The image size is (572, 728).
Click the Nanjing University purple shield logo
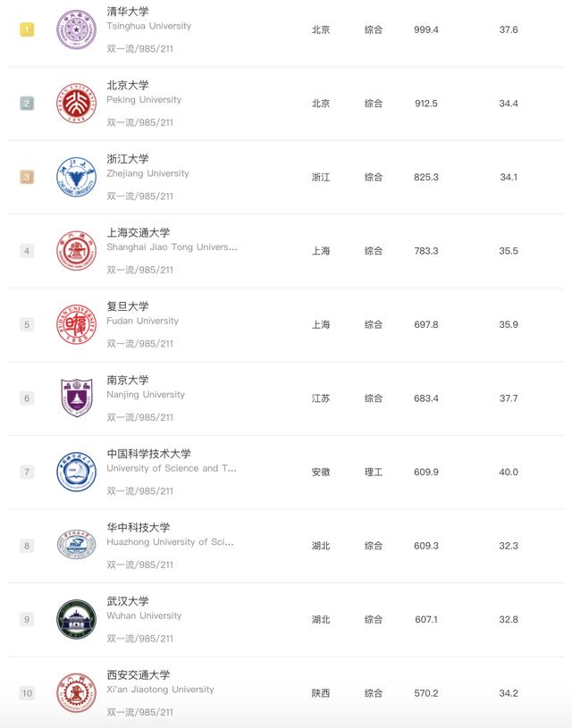tap(76, 397)
